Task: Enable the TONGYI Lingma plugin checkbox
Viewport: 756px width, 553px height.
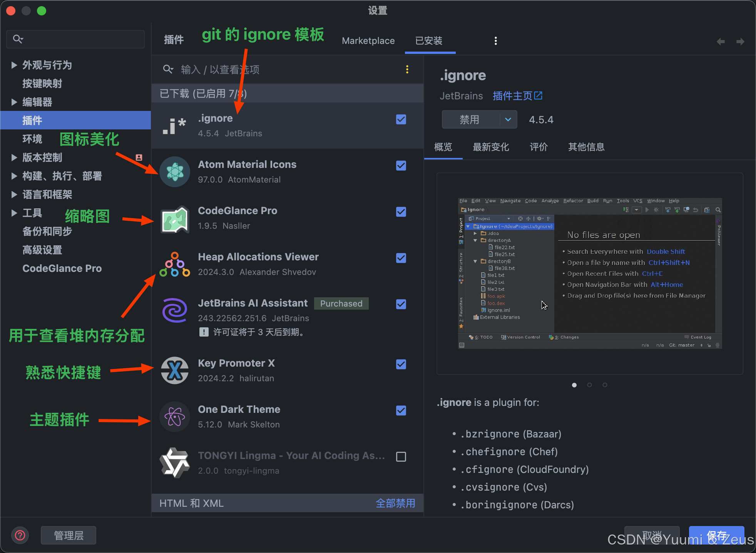Action: tap(401, 457)
